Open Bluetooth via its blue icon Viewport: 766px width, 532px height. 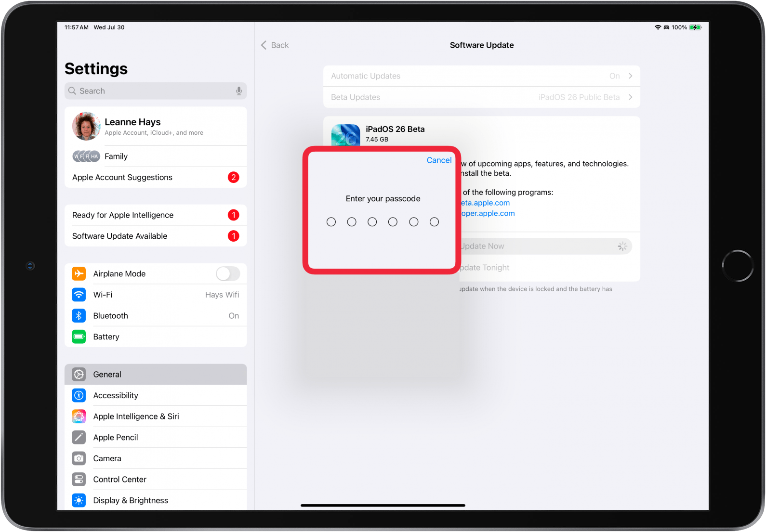(x=79, y=316)
